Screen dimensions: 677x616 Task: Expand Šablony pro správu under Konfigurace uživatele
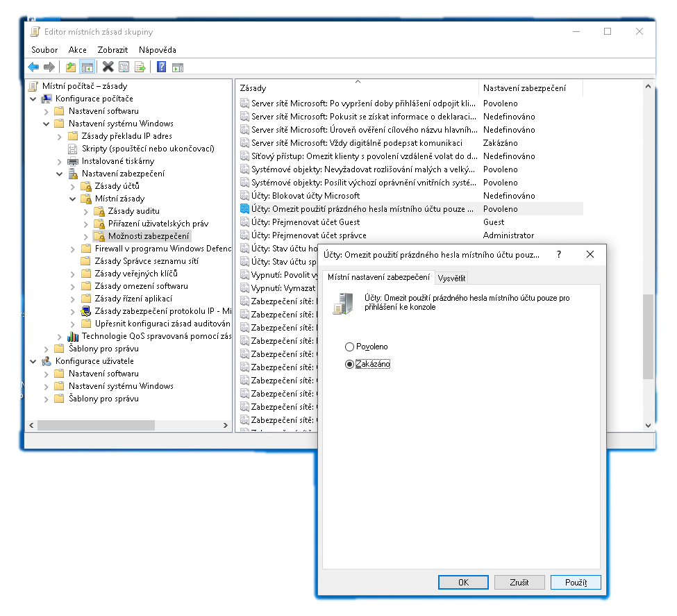click(x=47, y=399)
